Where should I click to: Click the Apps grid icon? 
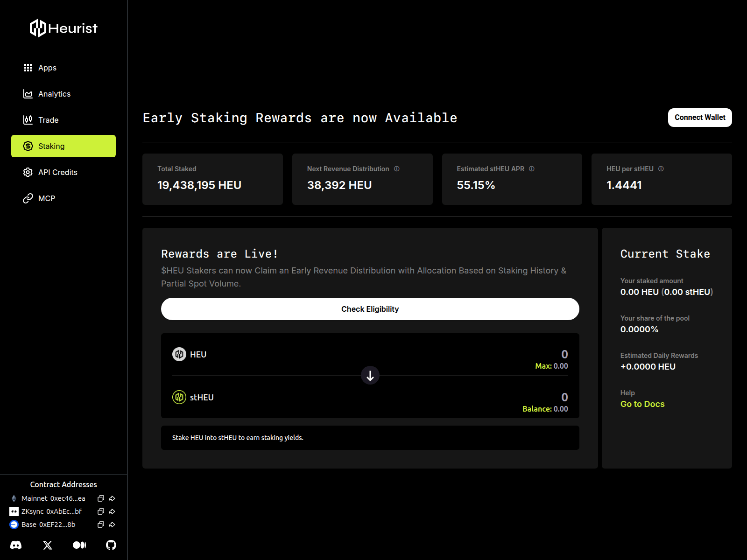point(28,68)
